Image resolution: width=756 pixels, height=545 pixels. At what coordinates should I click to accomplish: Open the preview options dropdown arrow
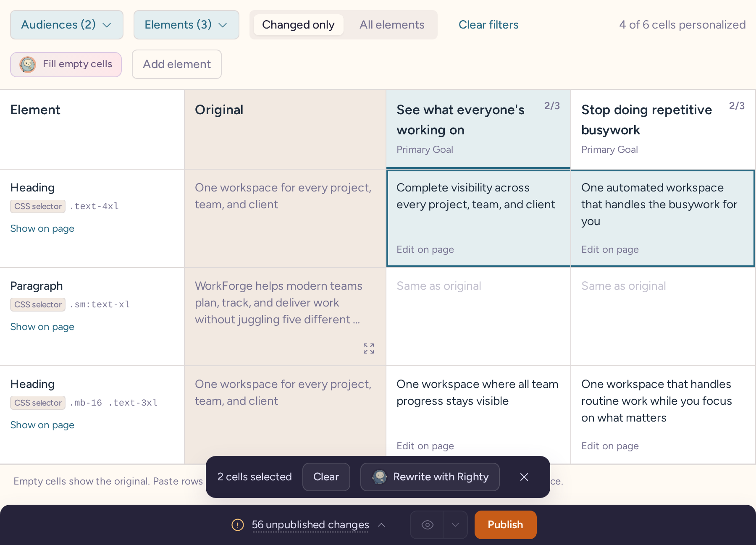pos(455,525)
